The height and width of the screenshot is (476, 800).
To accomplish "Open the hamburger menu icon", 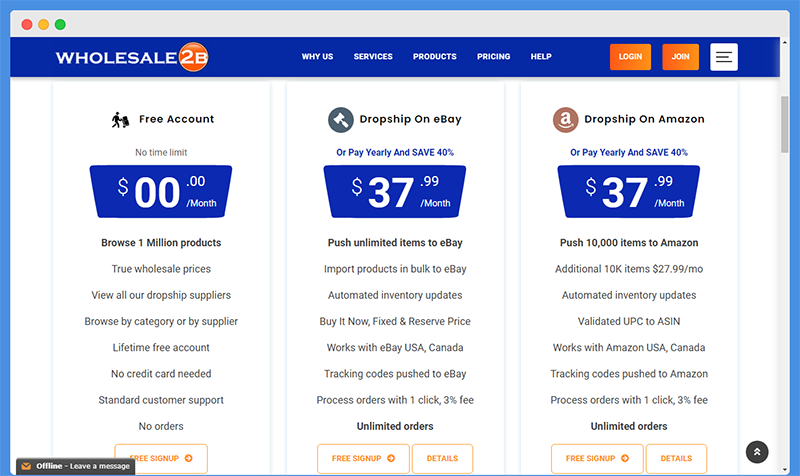I will tap(723, 57).
